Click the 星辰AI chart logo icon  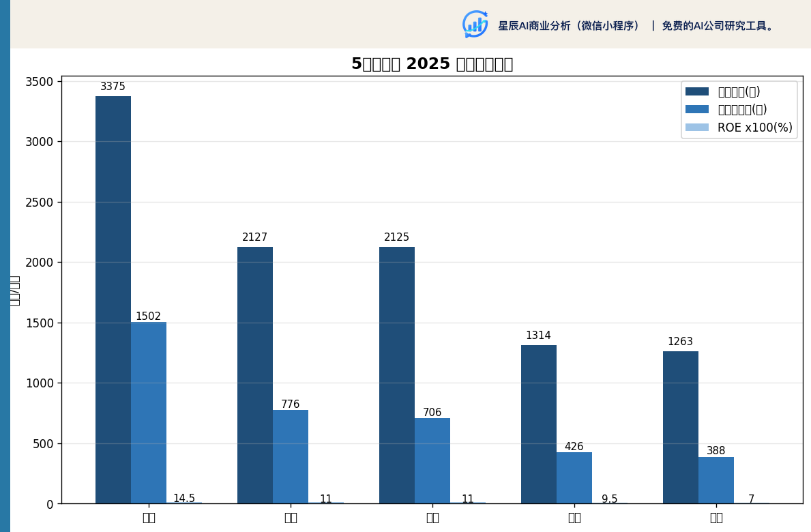[x=475, y=25]
